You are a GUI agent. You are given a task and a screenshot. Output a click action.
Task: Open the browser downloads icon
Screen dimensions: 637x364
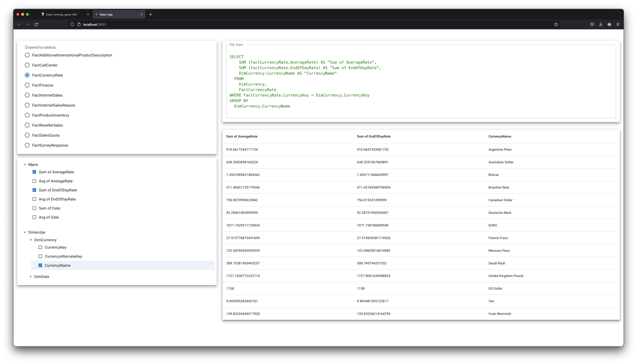pos(601,25)
